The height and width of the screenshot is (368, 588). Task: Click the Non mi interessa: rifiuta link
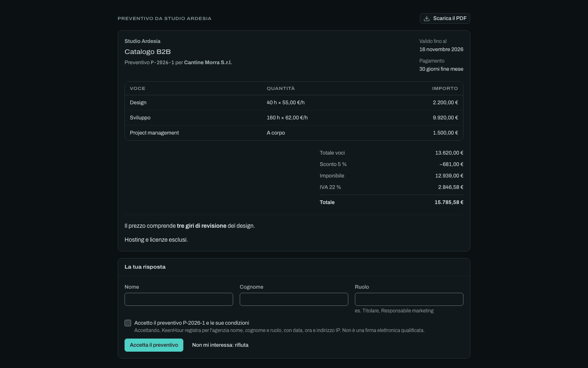point(220,345)
